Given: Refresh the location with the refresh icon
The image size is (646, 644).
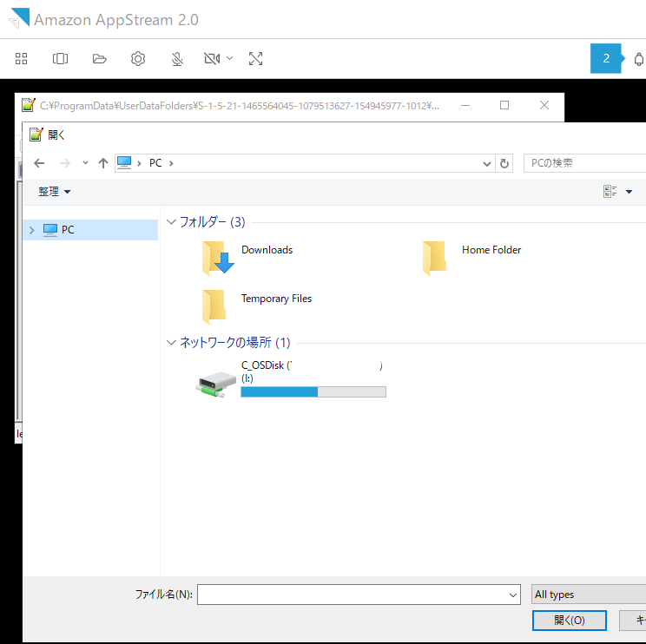Looking at the screenshot, I should [504, 163].
